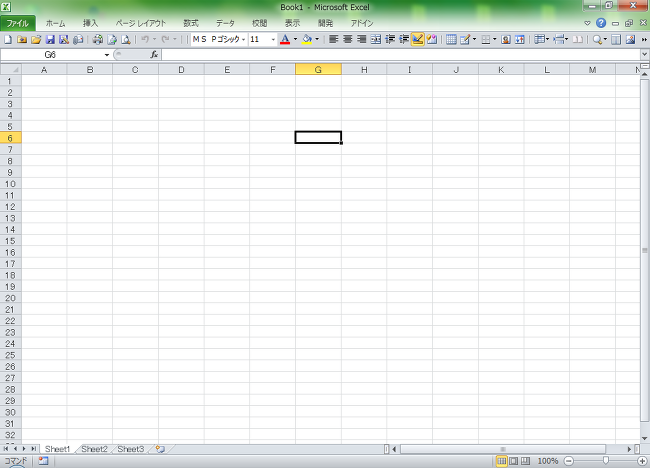Open the ページ レイアウト tab

pos(141,23)
